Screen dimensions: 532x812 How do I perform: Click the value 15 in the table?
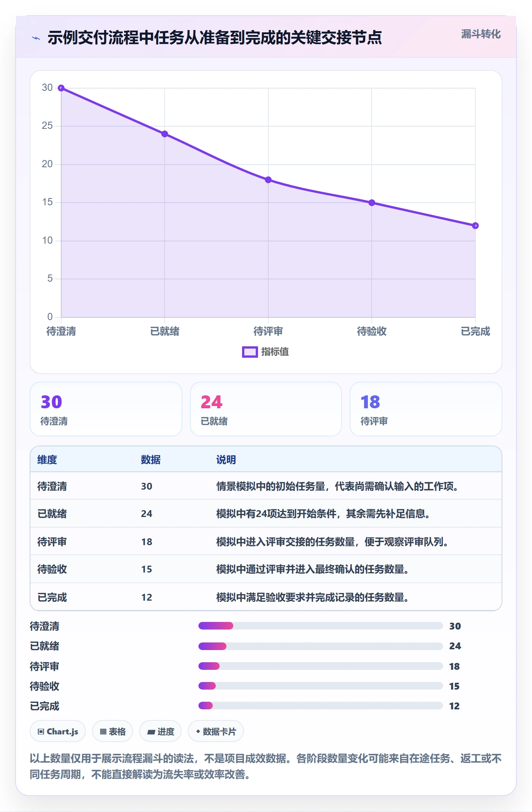(147, 569)
